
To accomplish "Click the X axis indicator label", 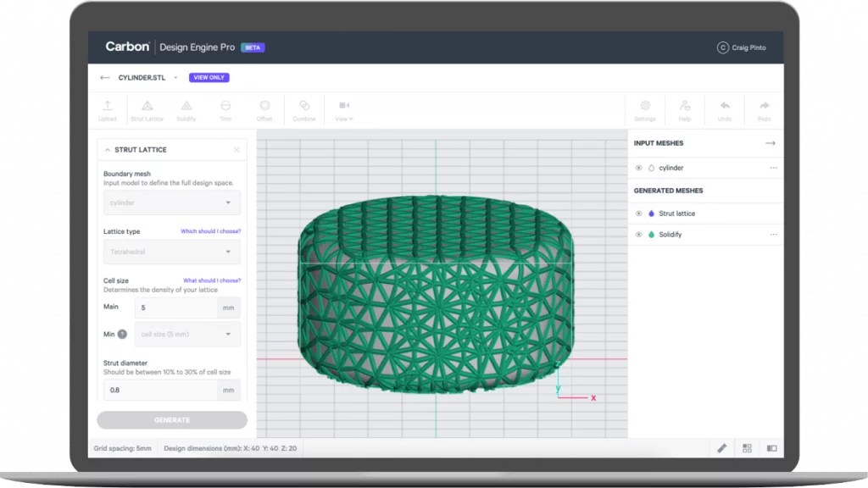I will 593,398.
